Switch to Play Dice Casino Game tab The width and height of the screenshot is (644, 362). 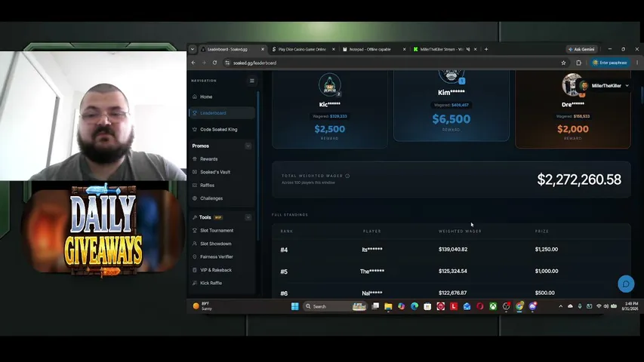click(303, 49)
